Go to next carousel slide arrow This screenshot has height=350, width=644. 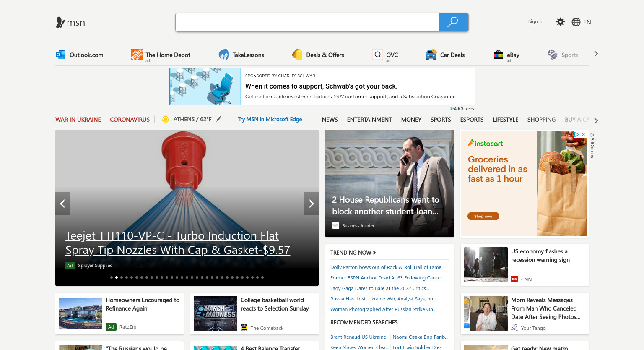click(x=311, y=204)
